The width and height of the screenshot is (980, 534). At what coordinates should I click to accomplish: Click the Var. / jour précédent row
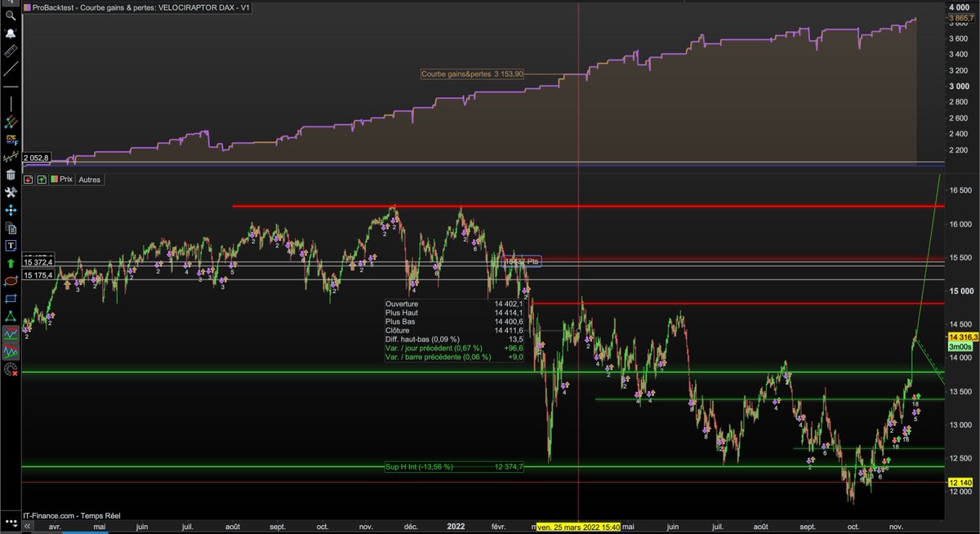pos(455,348)
